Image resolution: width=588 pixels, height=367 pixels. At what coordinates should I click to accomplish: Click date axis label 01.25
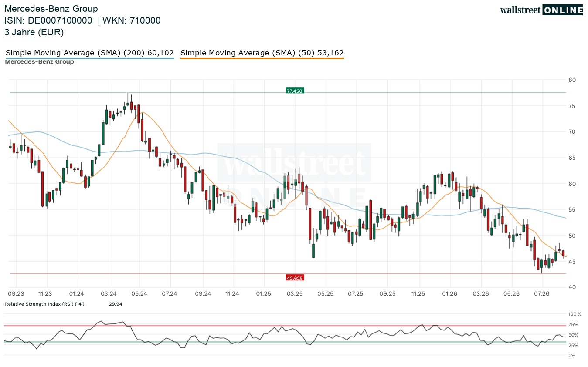[x=264, y=294]
